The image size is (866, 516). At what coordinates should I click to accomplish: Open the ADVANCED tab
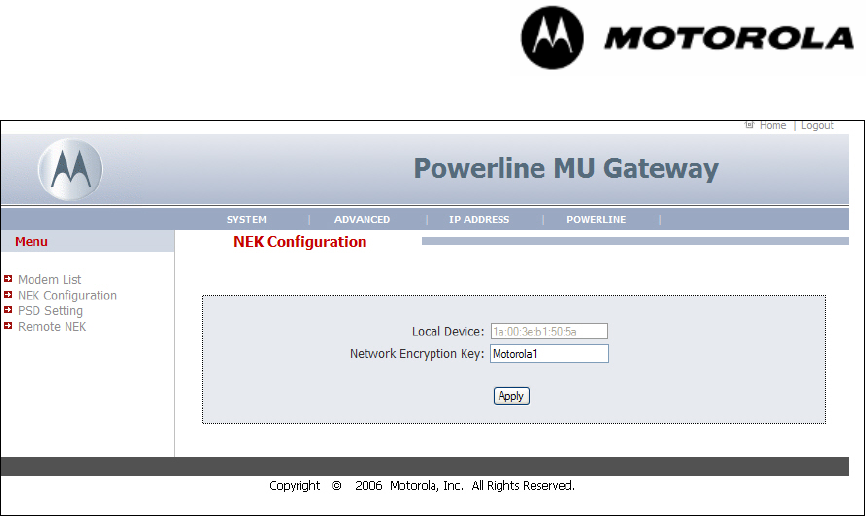click(x=362, y=219)
